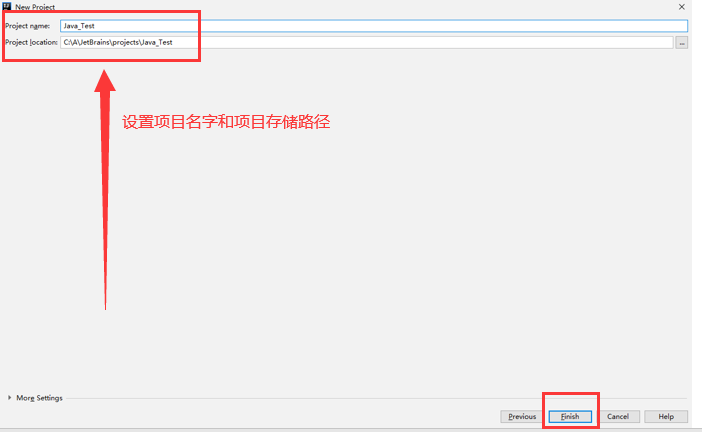
Task: Cancel the New Project dialog
Action: [x=618, y=416]
